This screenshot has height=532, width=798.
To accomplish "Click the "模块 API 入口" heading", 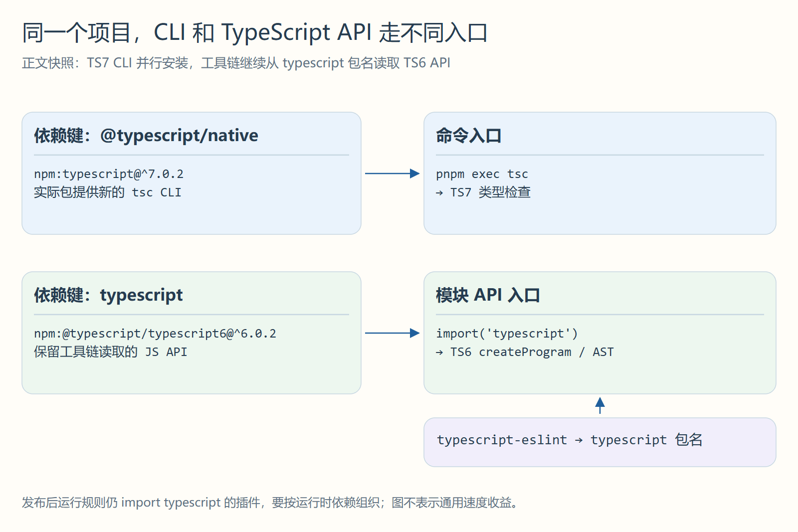I will pyautogui.click(x=488, y=295).
